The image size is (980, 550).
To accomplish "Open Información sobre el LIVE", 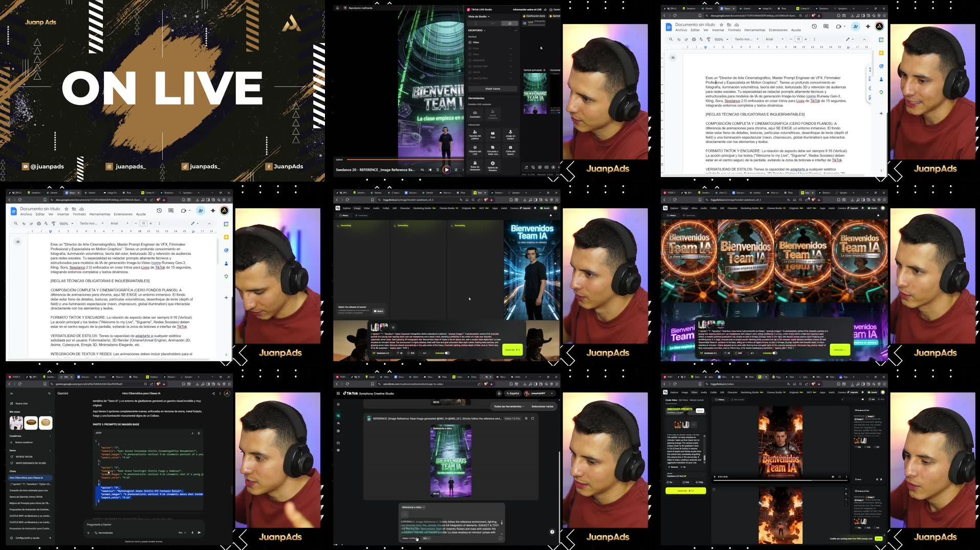I will click(527, 9).
